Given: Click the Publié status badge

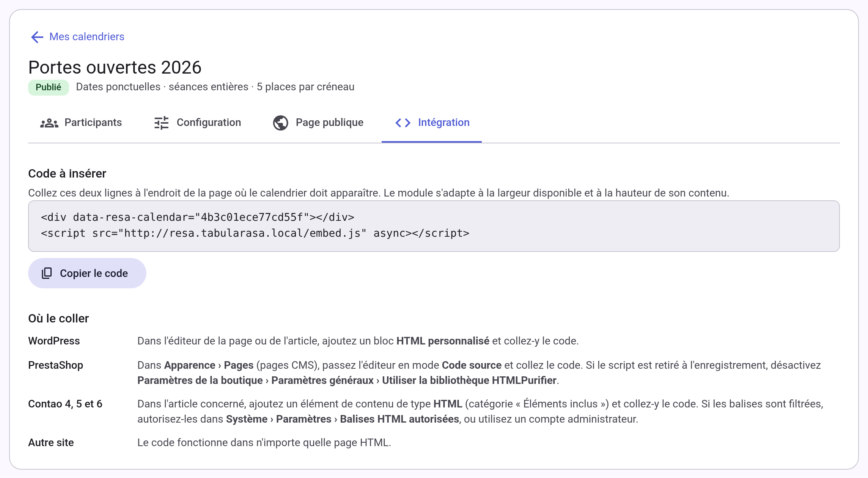Looking at the screenshot, I should 48,87.
